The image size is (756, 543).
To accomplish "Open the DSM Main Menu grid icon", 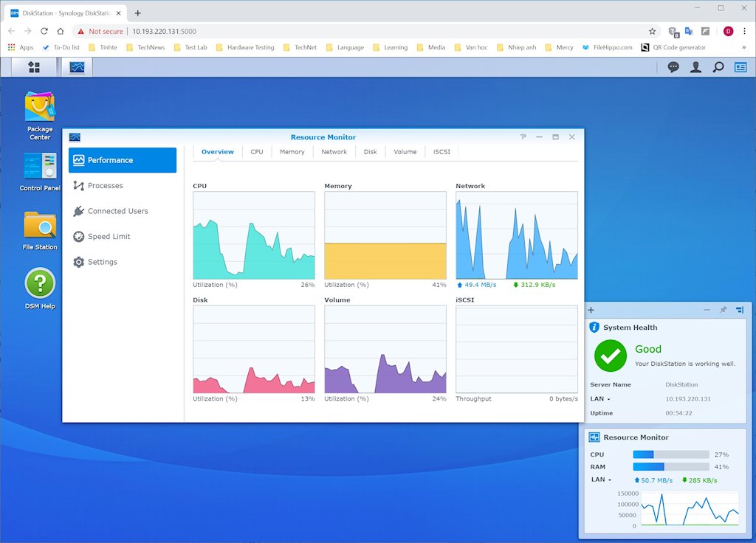I will [x=34, y=67].
